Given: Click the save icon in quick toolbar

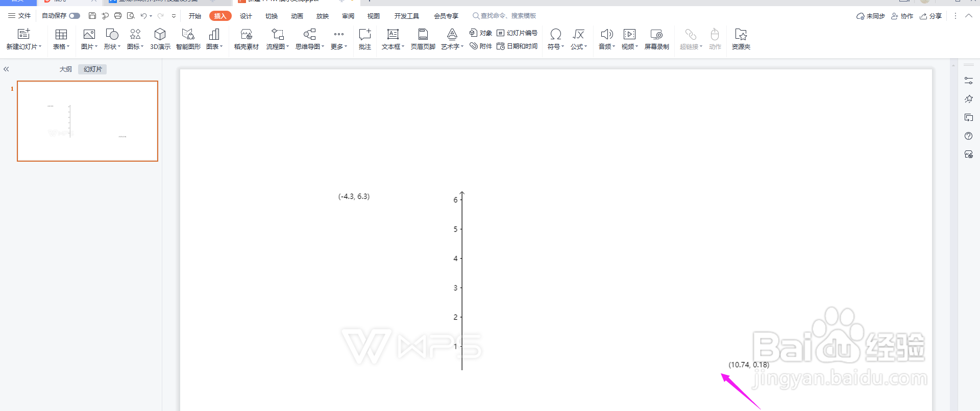Looking at the screenshot, I should (x=92, y=16).
